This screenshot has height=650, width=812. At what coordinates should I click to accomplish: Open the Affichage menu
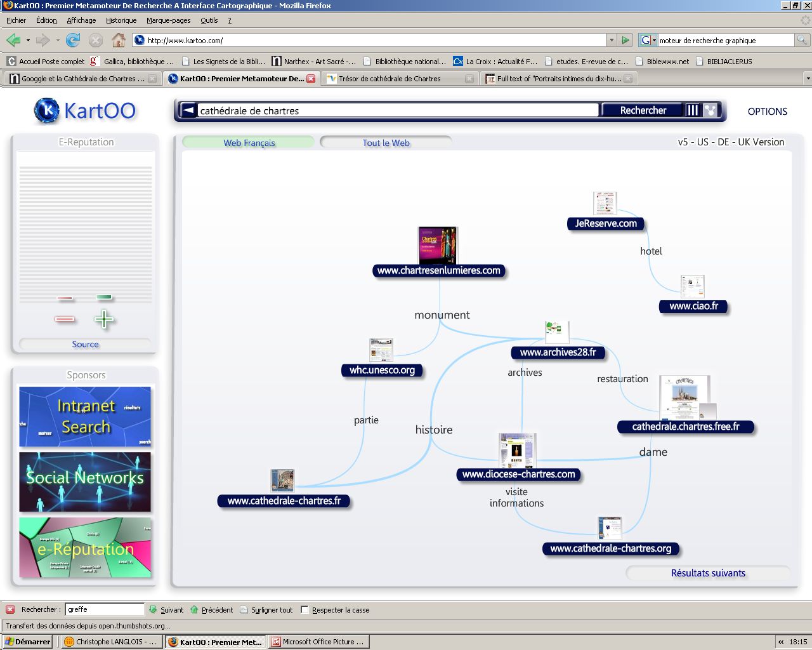coord(81,20)
